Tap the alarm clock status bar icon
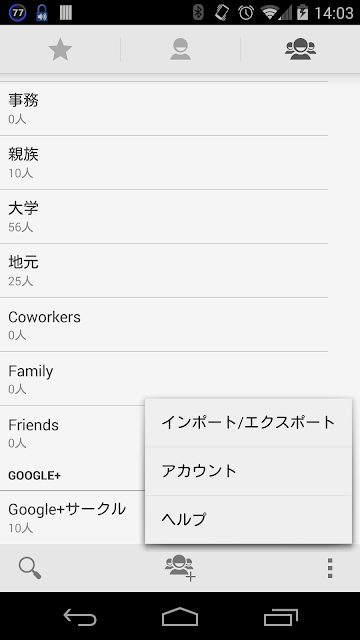The image size is (360, 640). (246, 13)
